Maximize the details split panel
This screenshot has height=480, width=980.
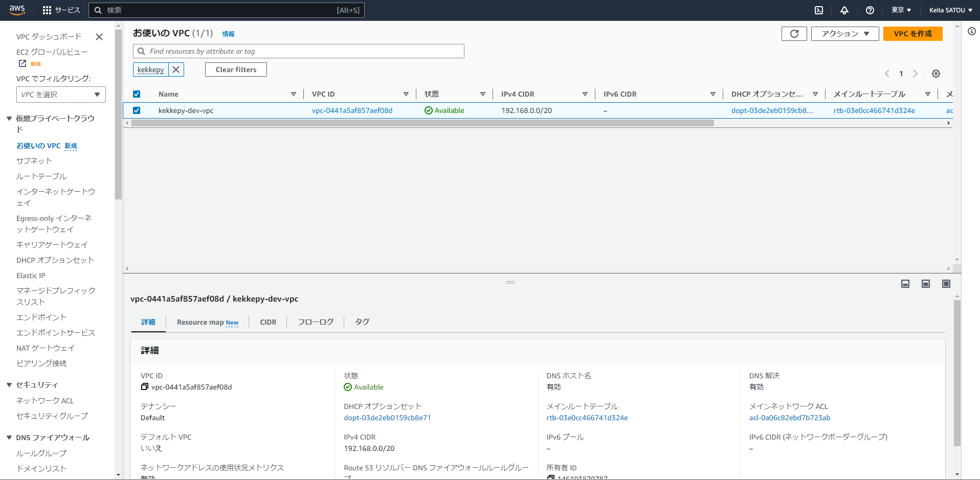click(946, 284)
